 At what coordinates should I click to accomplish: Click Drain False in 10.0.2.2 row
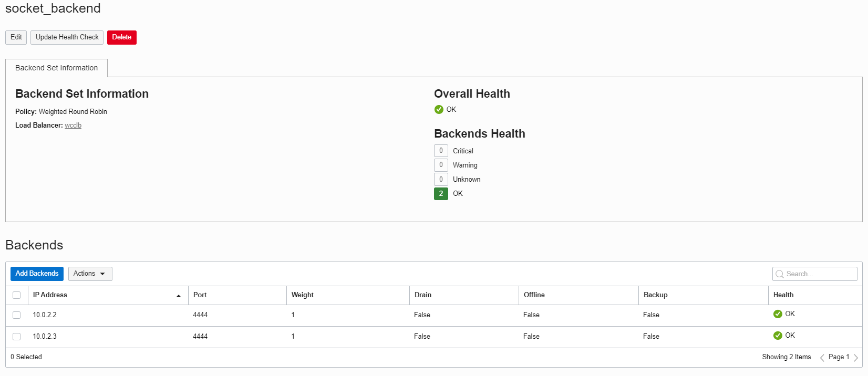[x=422, y=315]
